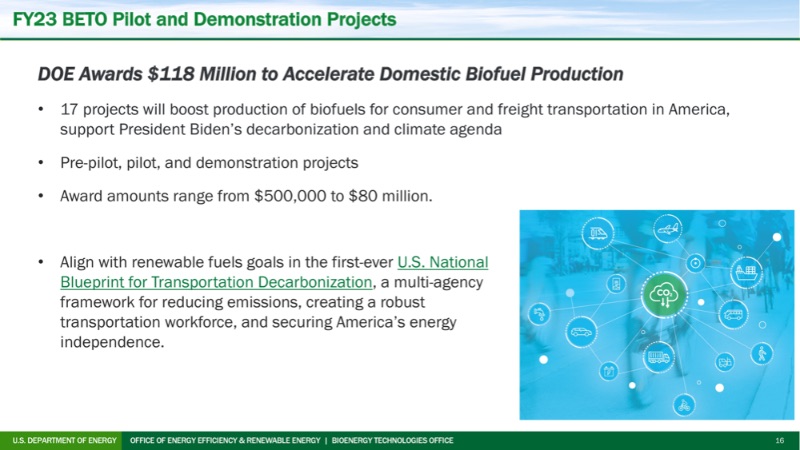
Task: Click the Award amounts range bullet text
Action: click(246, 195)
